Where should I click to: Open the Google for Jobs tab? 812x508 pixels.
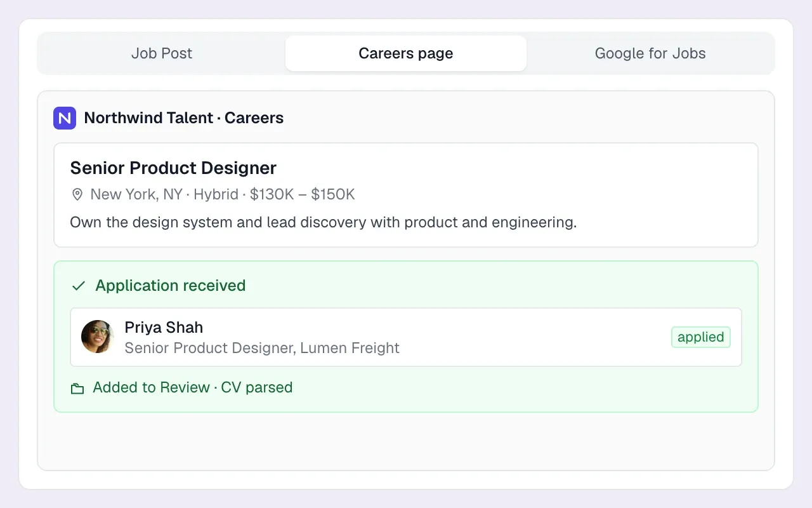pyautogui.click(x=650, y=53)
